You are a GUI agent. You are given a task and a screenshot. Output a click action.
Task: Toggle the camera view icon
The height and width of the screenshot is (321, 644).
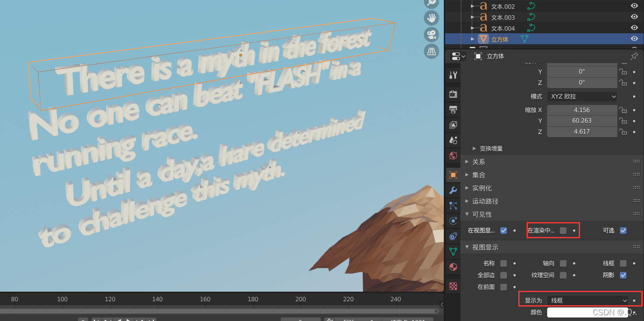point(432,35)
